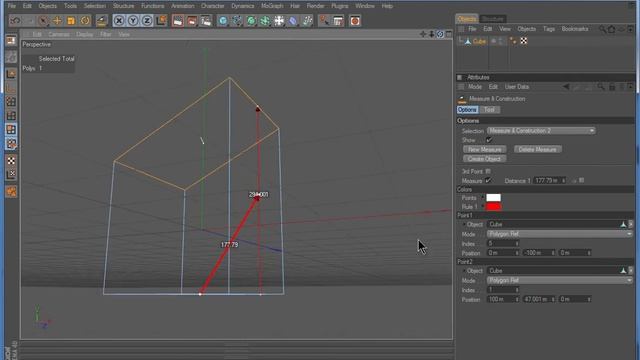Click the checkerboard texture tag on Cube
The width and height of the screenshot is (640, 360).
coord(524,41)
